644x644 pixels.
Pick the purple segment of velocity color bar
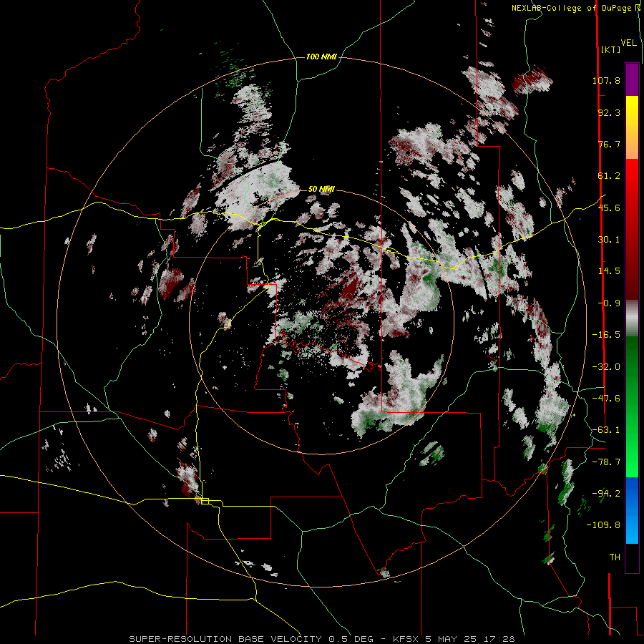632,79
